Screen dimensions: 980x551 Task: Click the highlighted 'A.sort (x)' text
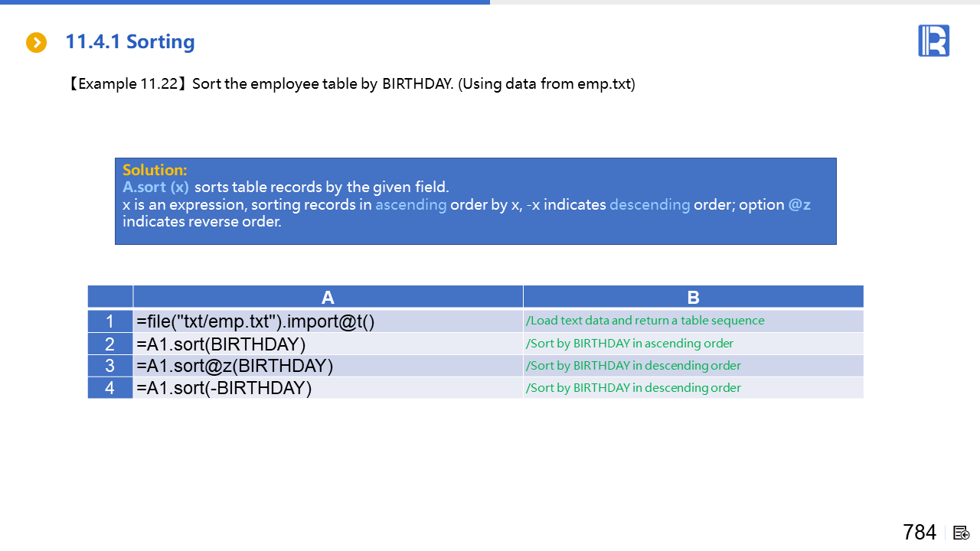click(155, 187)
